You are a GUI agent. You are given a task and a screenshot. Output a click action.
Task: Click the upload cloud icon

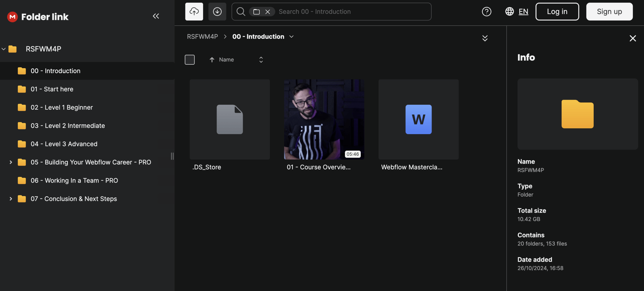[x=194, y=12]
